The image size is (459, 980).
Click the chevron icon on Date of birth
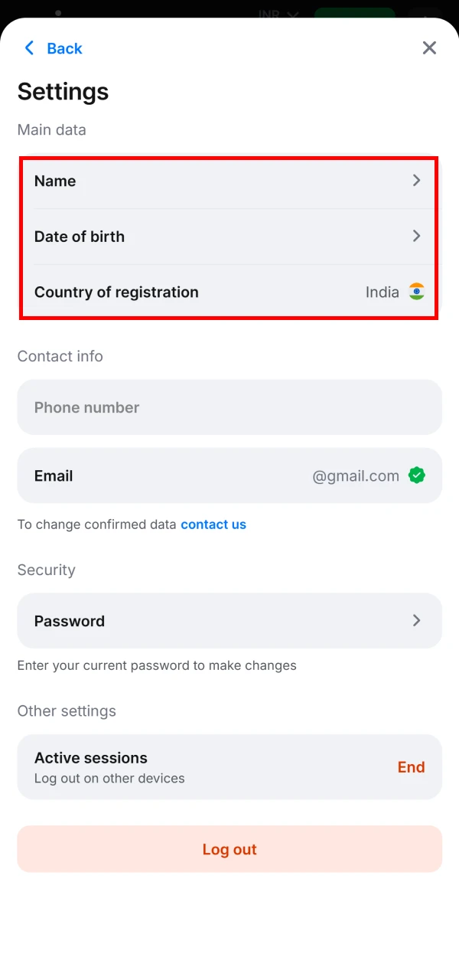point(416,237)
